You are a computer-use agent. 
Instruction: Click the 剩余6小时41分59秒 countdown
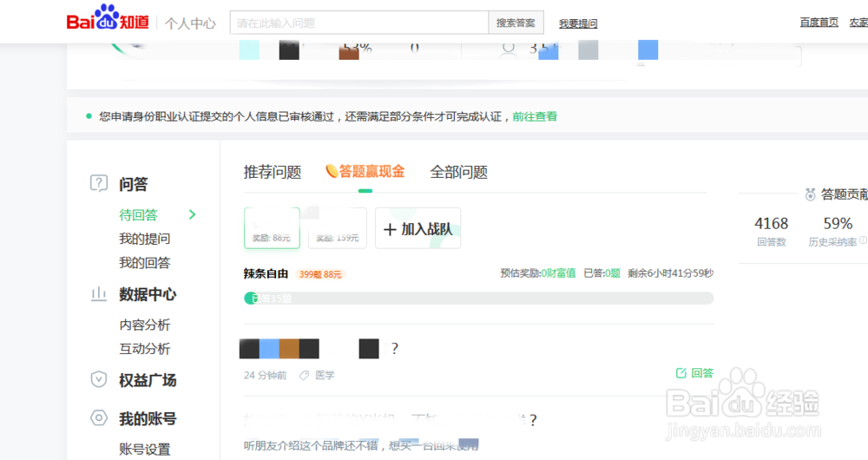pos(670,273)
